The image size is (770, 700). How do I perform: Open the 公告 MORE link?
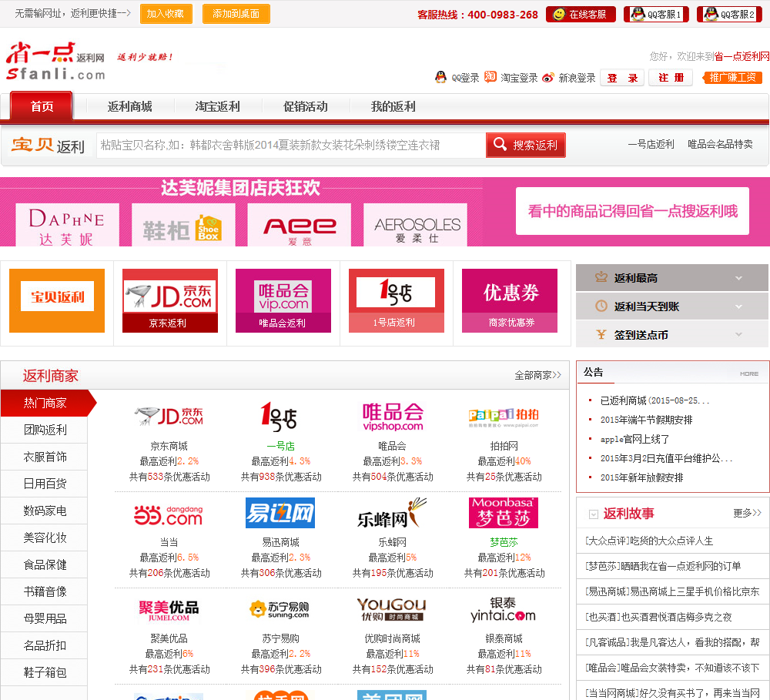tap(749, 373)
